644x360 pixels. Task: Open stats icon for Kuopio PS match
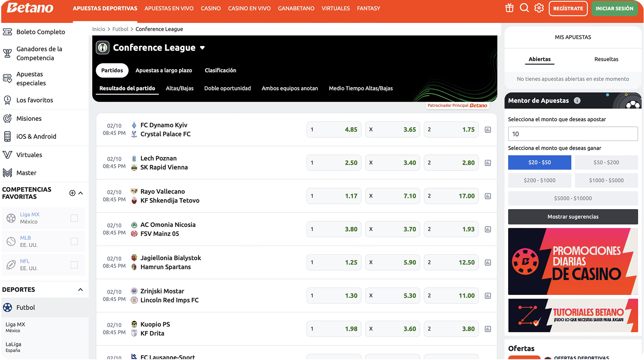point(488,329)
